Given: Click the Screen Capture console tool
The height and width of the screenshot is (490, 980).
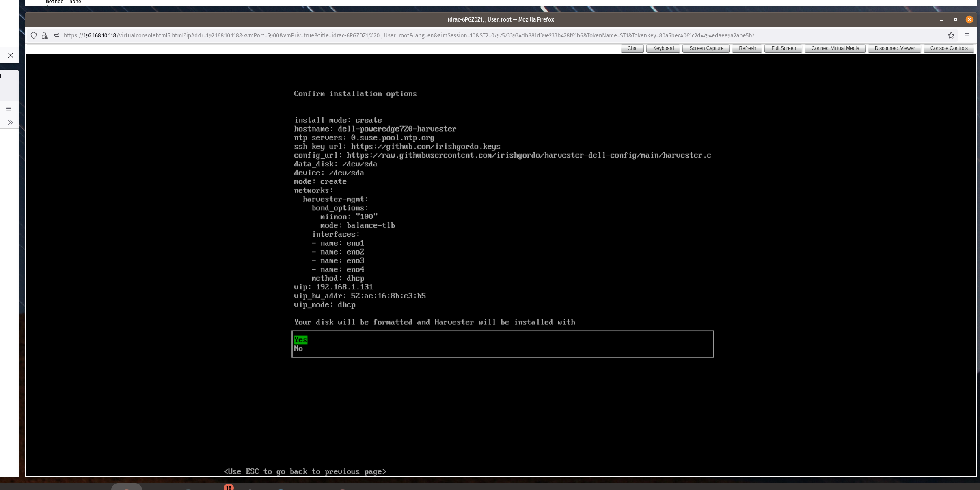Looking at the screenshot, I should coord(706,48).
